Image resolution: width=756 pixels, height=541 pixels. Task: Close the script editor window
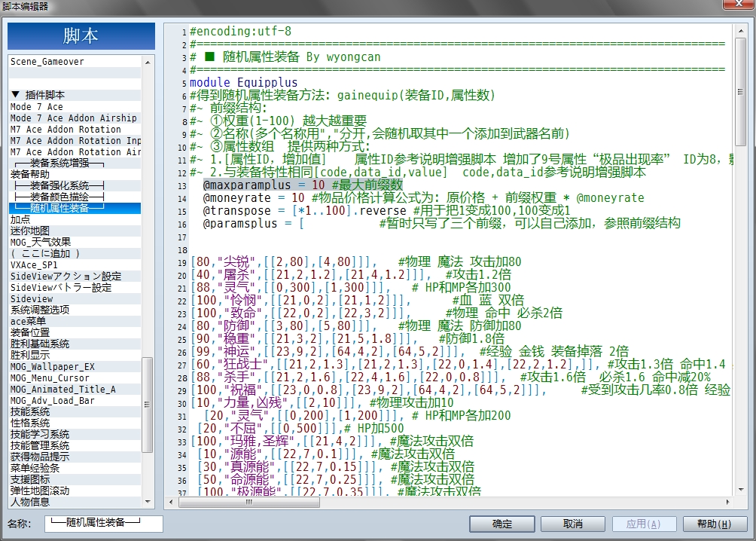739,4
